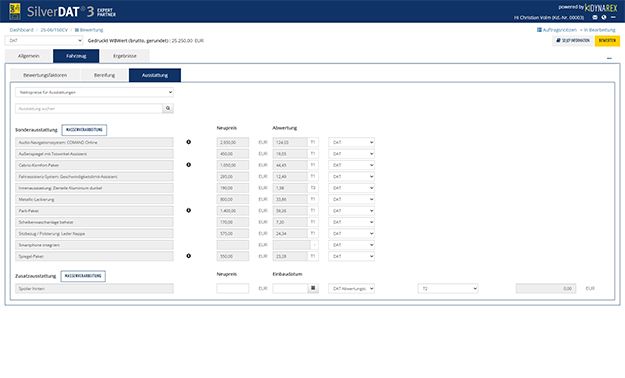Click the dash icon beside header globe
Image resolution: width=625 pixels, height=378 pixels.
click(x=613, y=18)
